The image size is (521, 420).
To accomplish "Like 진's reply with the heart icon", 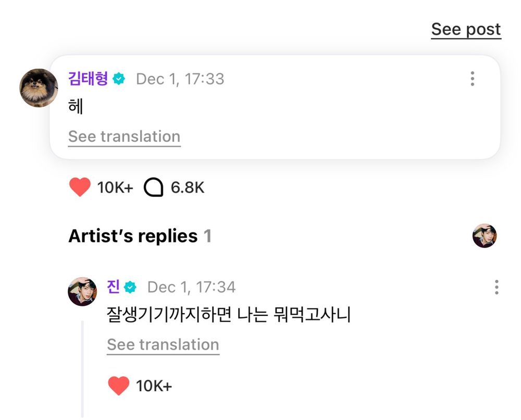I will click(x=118, y=386).
